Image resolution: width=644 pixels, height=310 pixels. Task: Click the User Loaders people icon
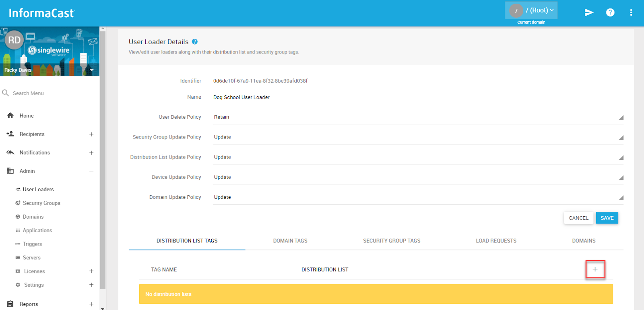18,189
